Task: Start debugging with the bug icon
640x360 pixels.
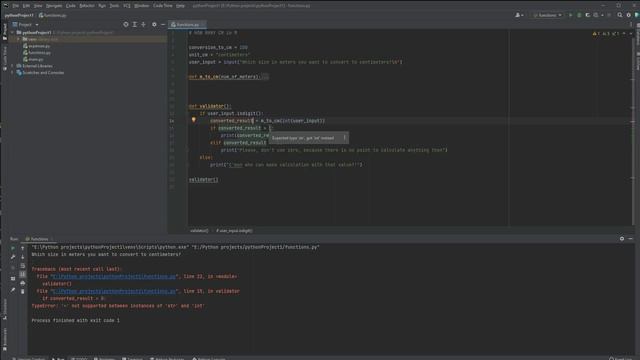Action: click(579, 15)
